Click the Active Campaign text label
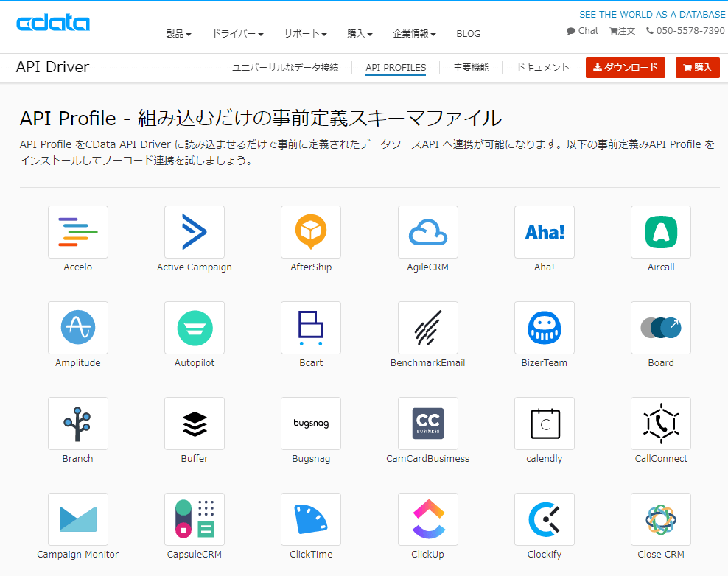The height and width of the screenshot is (576, 728). pyautogui.click(x=195, y=267)
